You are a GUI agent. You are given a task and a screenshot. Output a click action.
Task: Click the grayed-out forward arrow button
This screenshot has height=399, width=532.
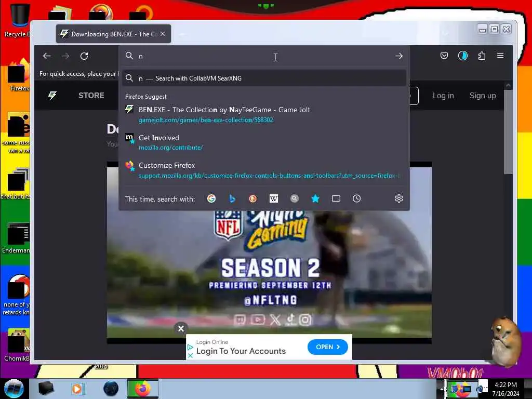point(65,56)
